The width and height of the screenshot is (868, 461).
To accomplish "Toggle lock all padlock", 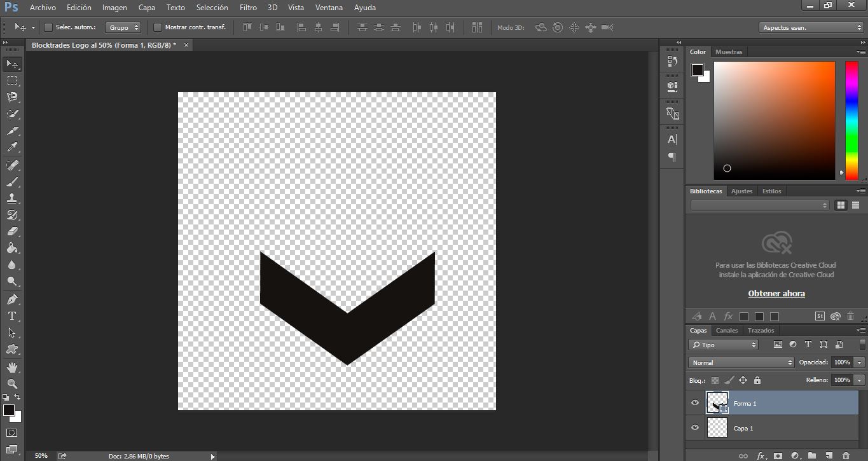I will click(757, 380).
